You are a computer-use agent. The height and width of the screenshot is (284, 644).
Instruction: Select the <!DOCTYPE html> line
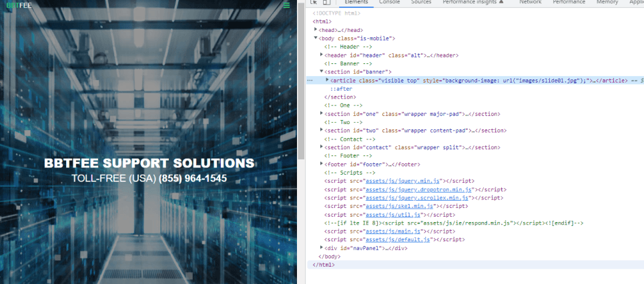(336, 13)
